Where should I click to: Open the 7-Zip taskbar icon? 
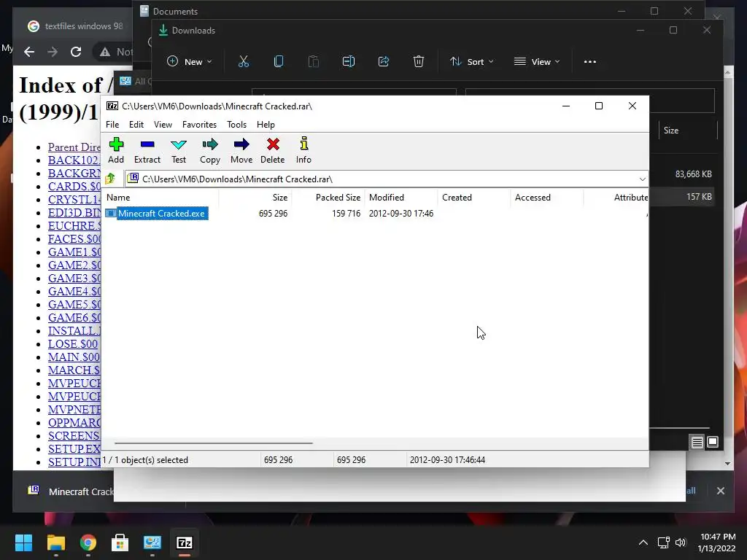click(x=185, y=542)
